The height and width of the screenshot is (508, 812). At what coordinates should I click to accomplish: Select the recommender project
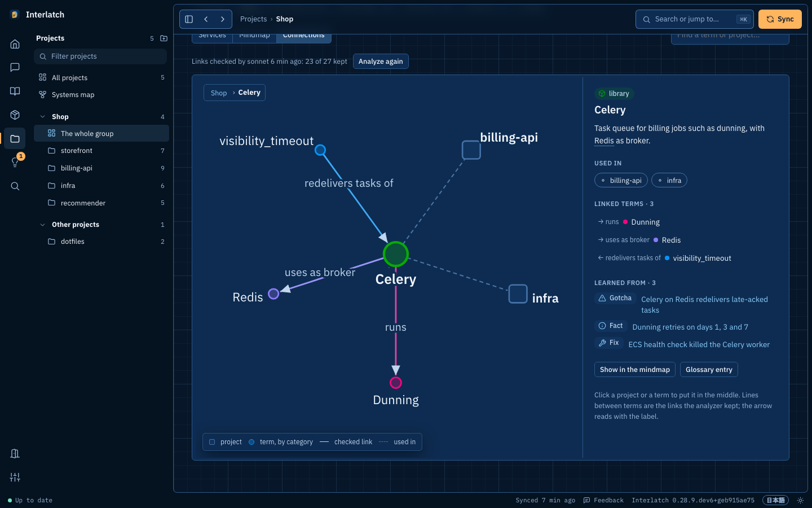pyautogui.click(x=101, y=203)
